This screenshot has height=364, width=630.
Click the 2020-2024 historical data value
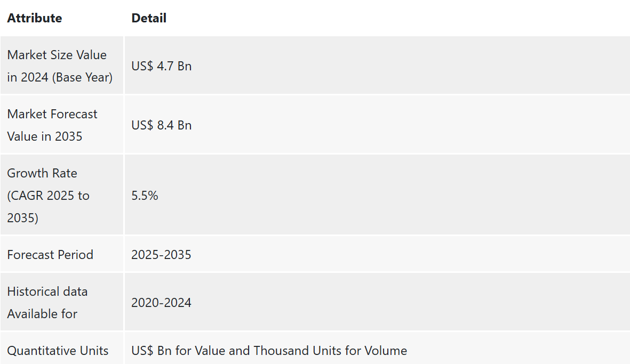point(161,302)
